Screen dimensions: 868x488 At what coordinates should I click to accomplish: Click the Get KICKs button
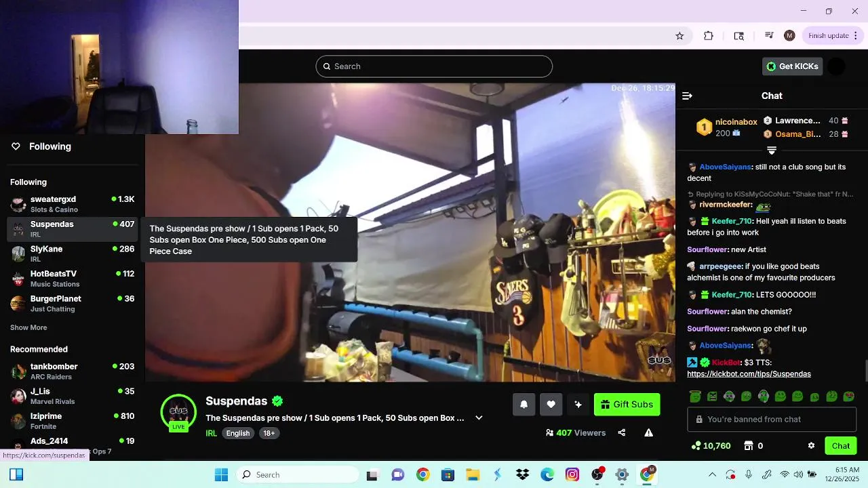[x=792, y=66]
